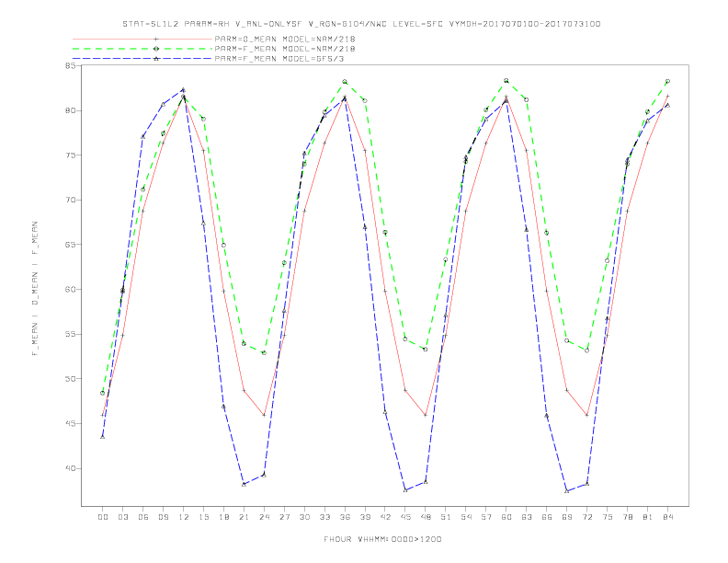Click the y-axis tick label 60
The width and height of the screenshot is (728, 563).
[x=70, y=290]
